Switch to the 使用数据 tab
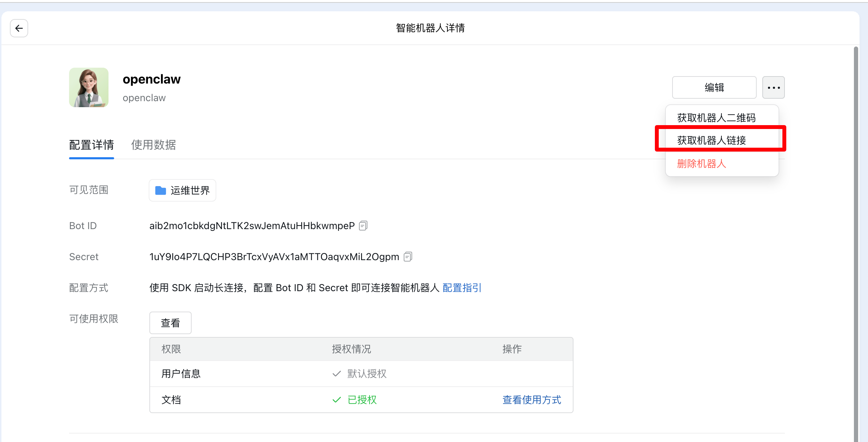 (153, 145)
